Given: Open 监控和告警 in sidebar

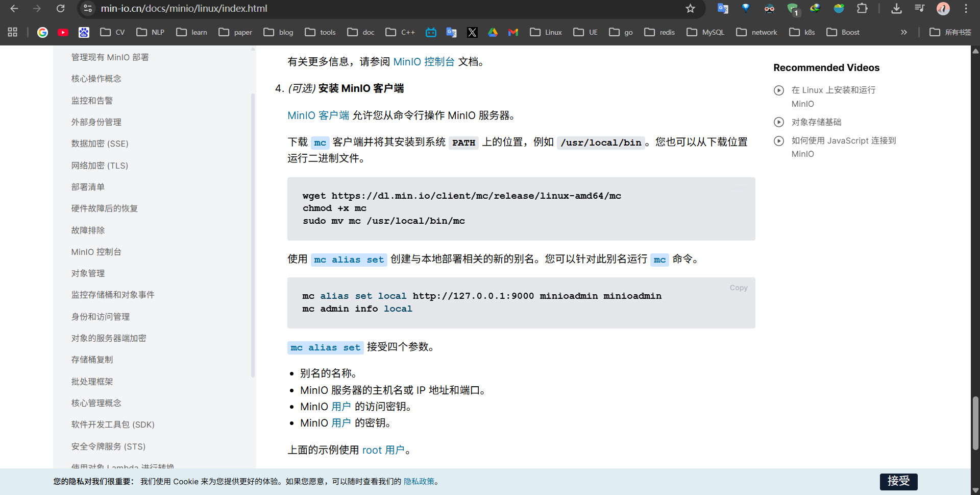Looking at the screenshot, I should pyautogui.click(x=92, y=101).
